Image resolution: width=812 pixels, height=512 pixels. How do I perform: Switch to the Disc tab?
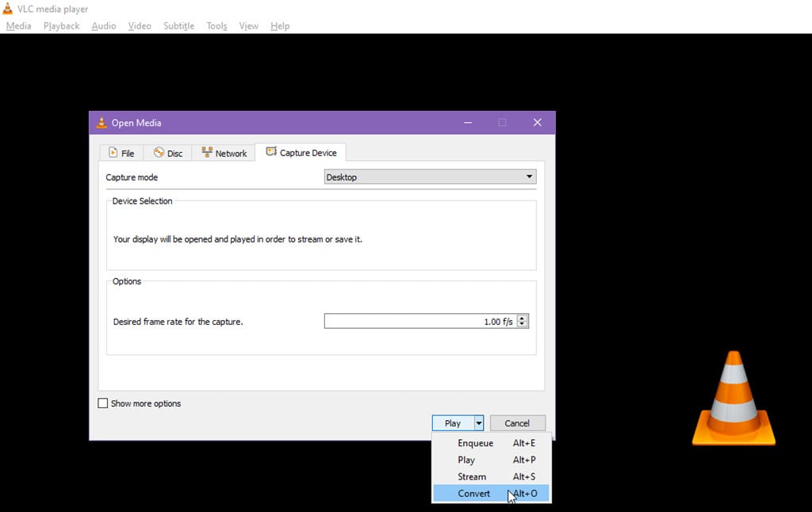pyautogui.click(x=168, y=153)
